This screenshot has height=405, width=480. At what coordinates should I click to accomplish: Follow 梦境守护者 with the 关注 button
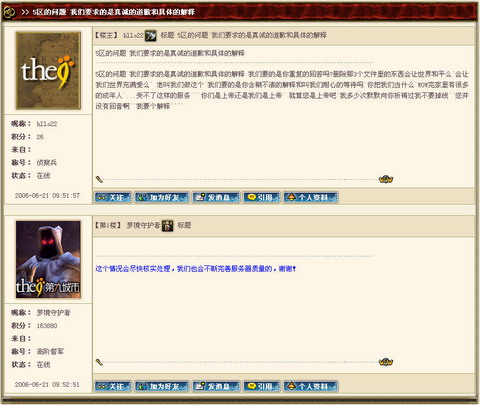tap(113, 386)
